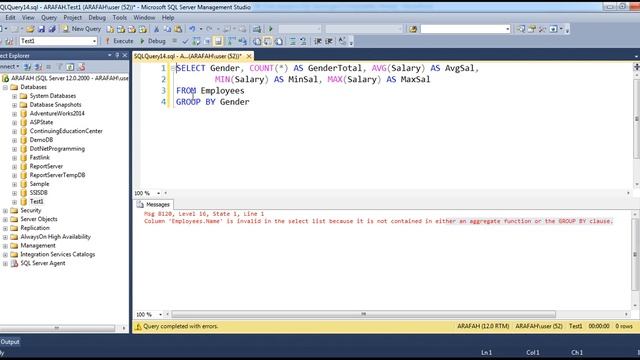Open the View menu

click(x=28, y=18)
